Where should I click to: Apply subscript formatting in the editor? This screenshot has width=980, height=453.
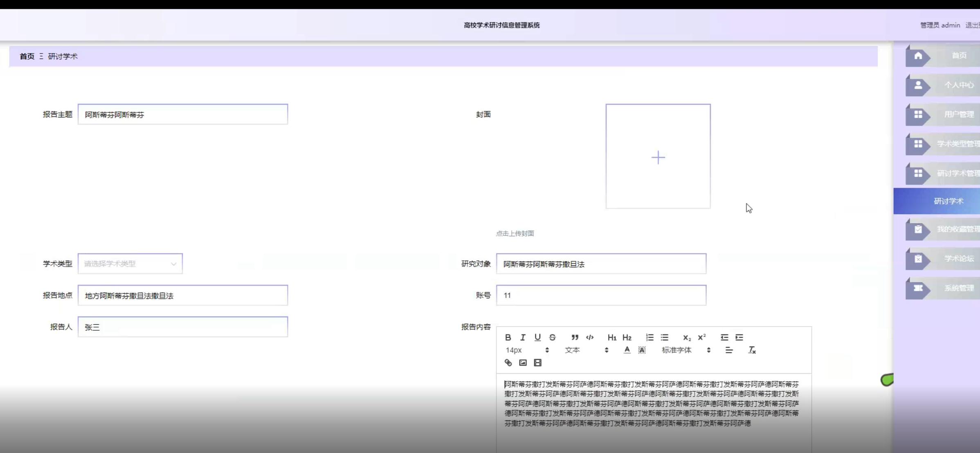(x=687, y=337)
